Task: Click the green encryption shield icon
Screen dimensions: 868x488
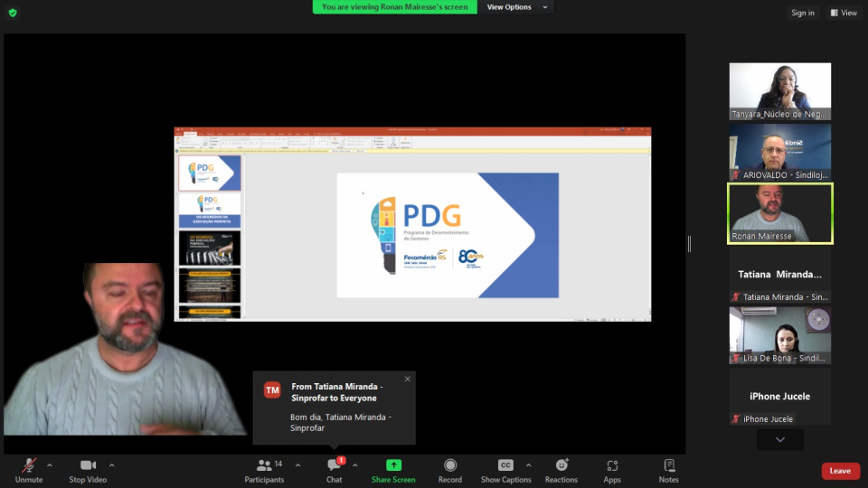Action: 13,13
